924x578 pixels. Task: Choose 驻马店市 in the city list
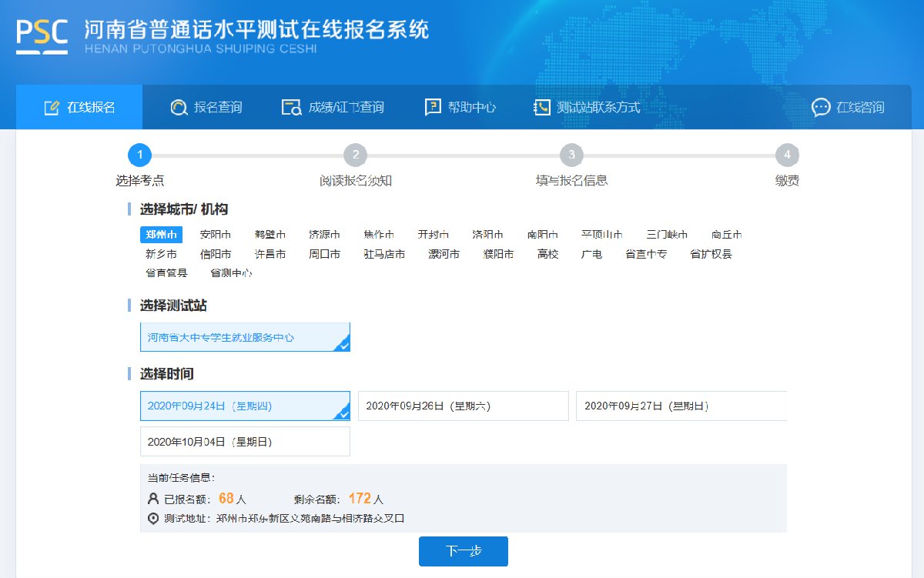384,254
